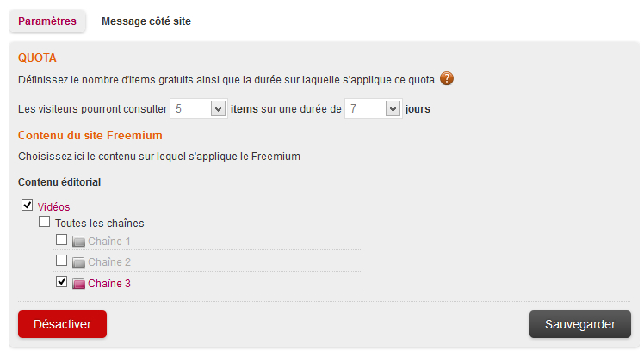Switch to the Paramètres tab
This screenshot has height=356, width=644.
click(x=47, y=21)
